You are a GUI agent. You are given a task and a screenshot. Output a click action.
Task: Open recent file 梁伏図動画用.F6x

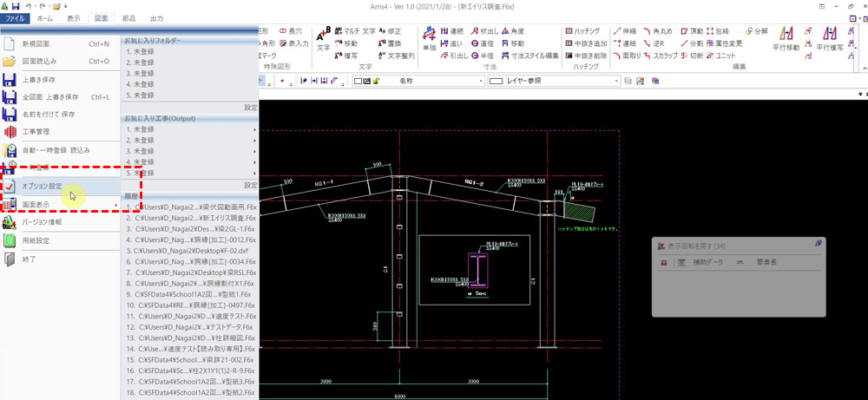coord(191,208)
